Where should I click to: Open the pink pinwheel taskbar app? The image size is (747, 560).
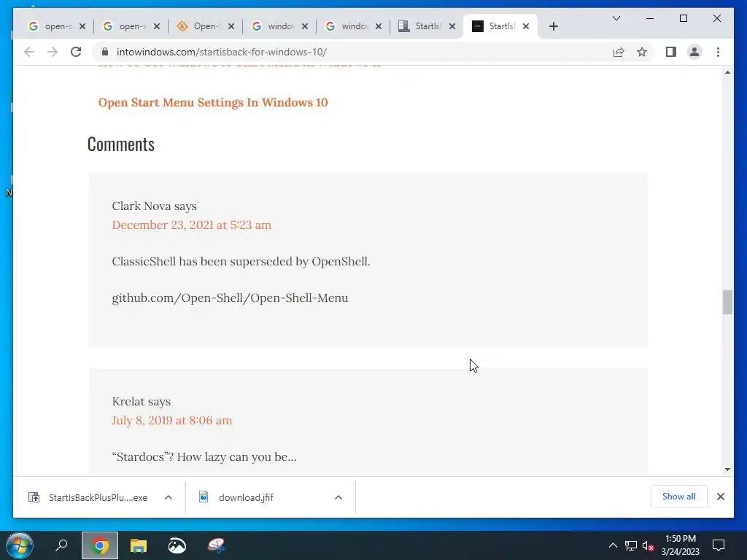click(x=216, y=545)
